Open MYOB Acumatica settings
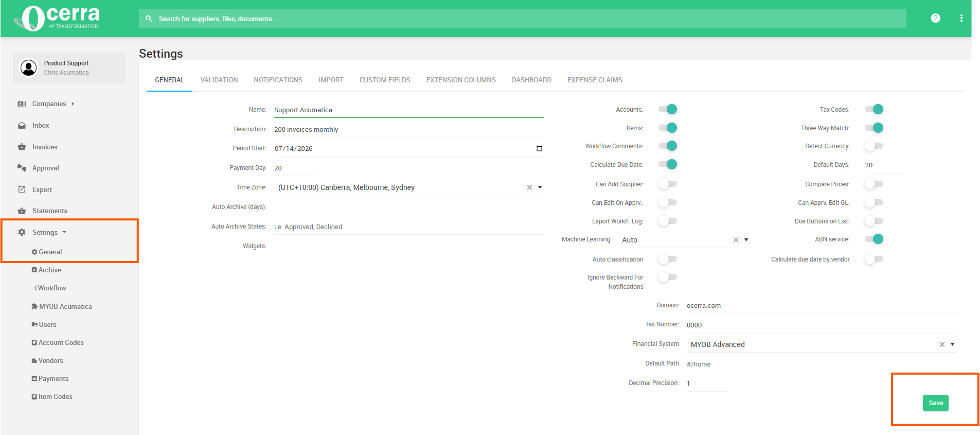The width and height of the screenshot is (980, 435). click(62, 306)
